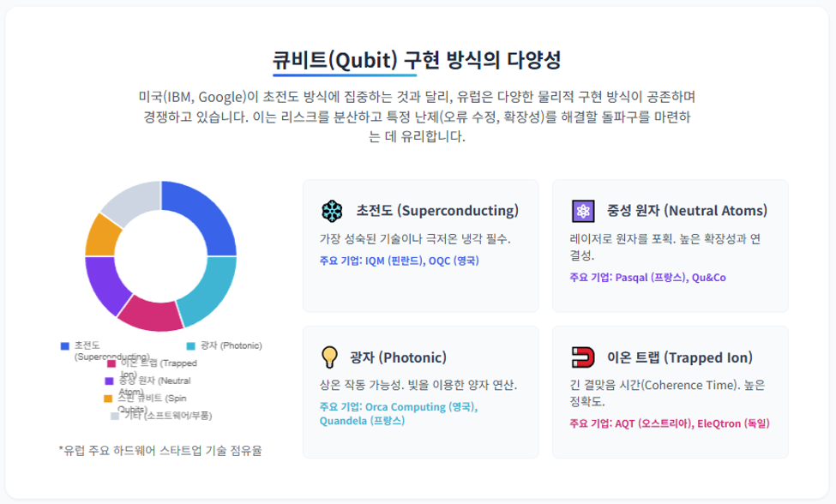Click the 초전도 (Superconducting) card heading

[437, 211]
